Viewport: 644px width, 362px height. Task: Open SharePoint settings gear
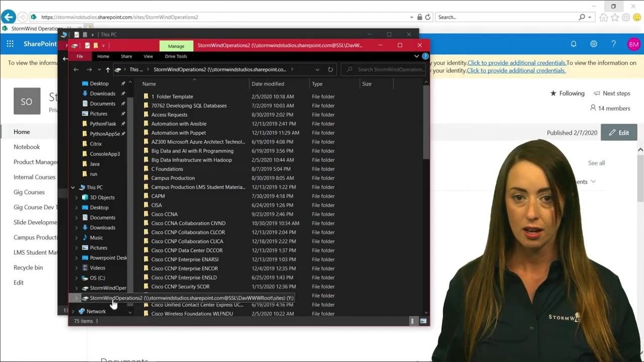click(x=594, y=44)
